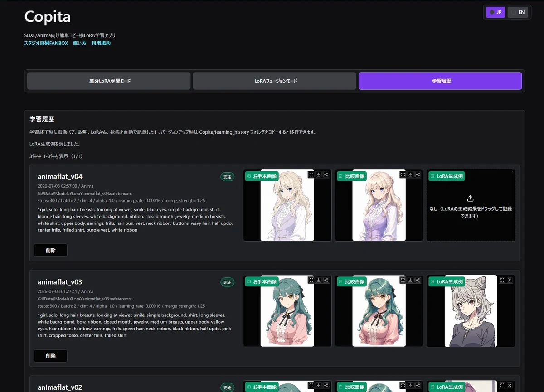This screenshot has width=544, height=392.
Task: Click the 学習履歴 section heading
Action: [42, 120]
